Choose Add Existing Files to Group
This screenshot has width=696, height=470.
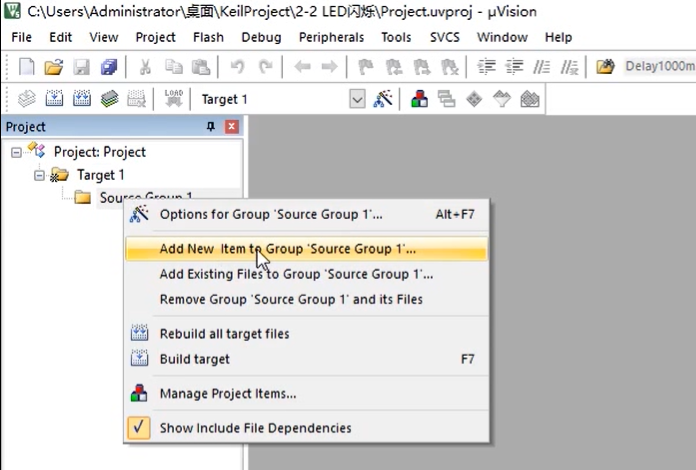(x=307, y=274)
